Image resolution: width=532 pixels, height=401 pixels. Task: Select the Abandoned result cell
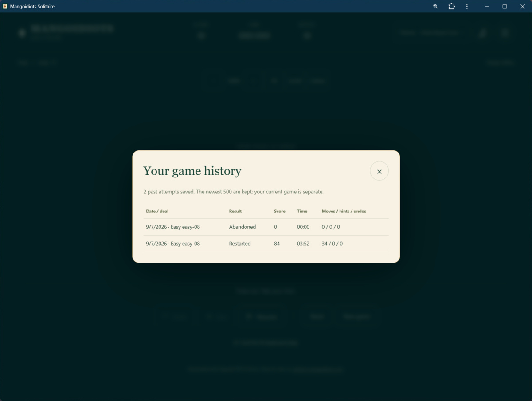pos(243,227)
